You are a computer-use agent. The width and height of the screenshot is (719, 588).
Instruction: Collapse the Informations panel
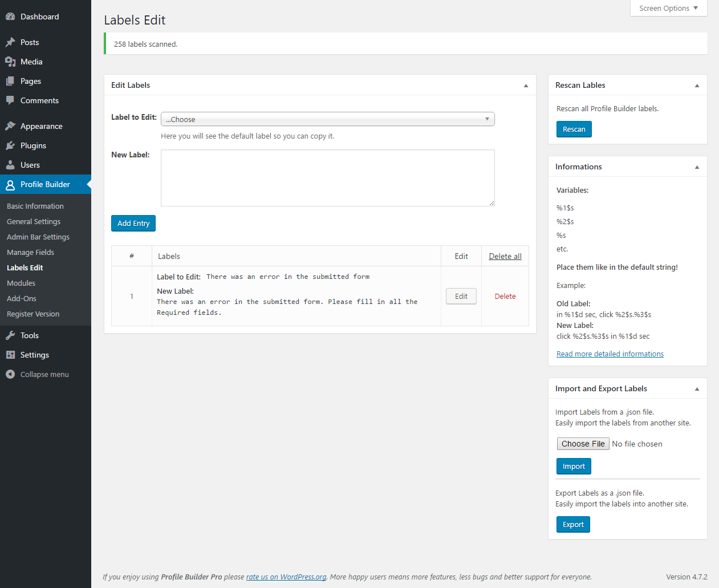[x=697, y=167]
